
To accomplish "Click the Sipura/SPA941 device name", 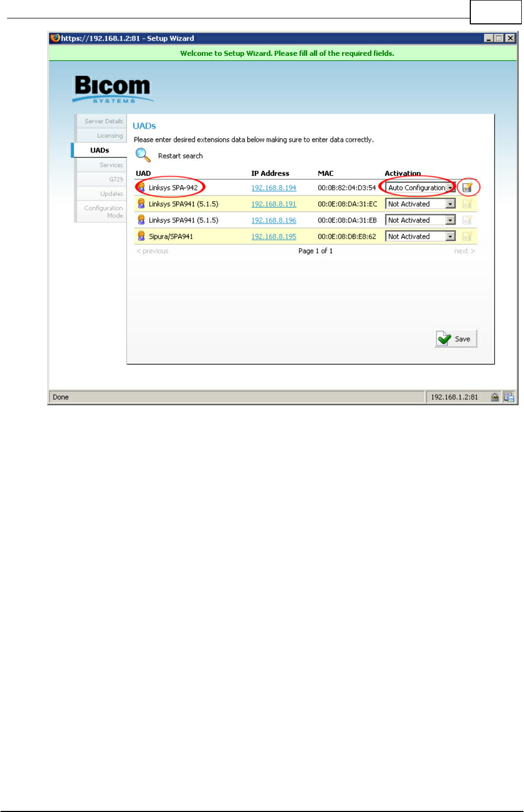I will [171, 236].
